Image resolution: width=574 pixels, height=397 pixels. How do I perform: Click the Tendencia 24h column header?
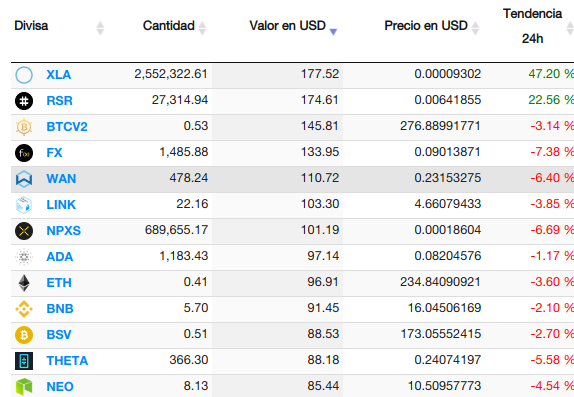point(532,26)
